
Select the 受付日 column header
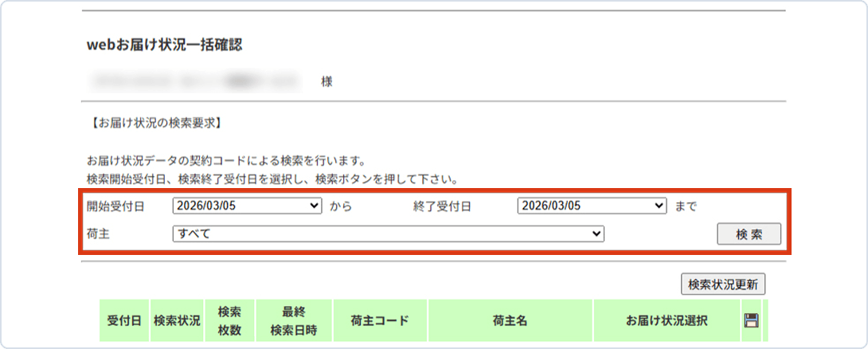tap(124, 320)
